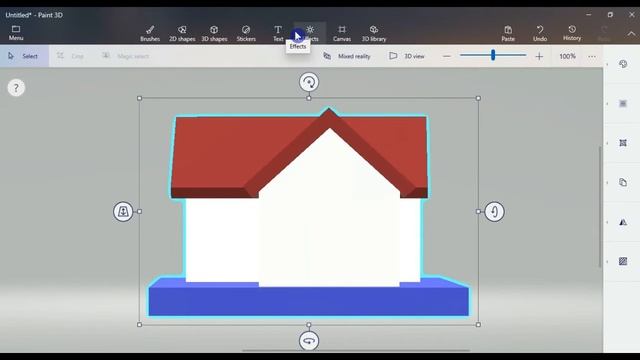
Task: Zoom out with the minus button
Action: pyautogui.click(x=447, y=56)
